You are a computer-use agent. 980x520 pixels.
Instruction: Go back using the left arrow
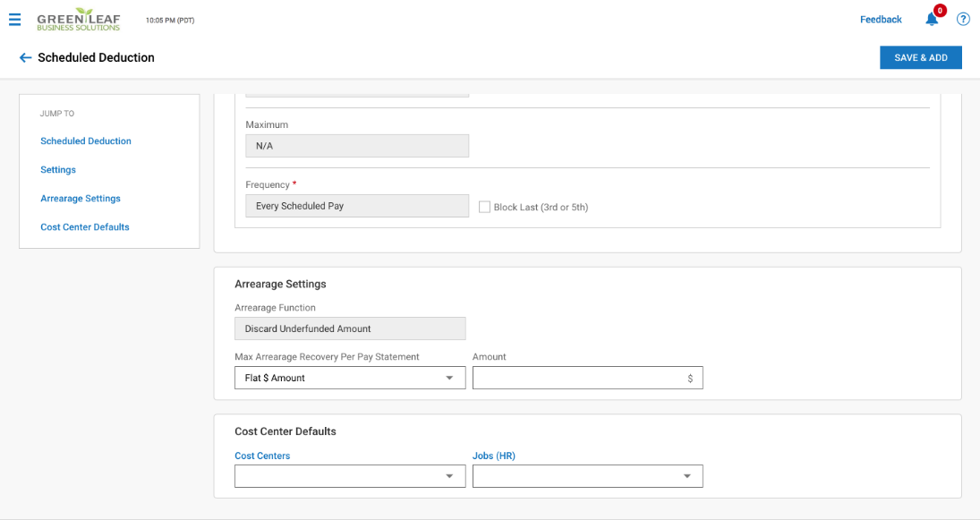point(25,58)
